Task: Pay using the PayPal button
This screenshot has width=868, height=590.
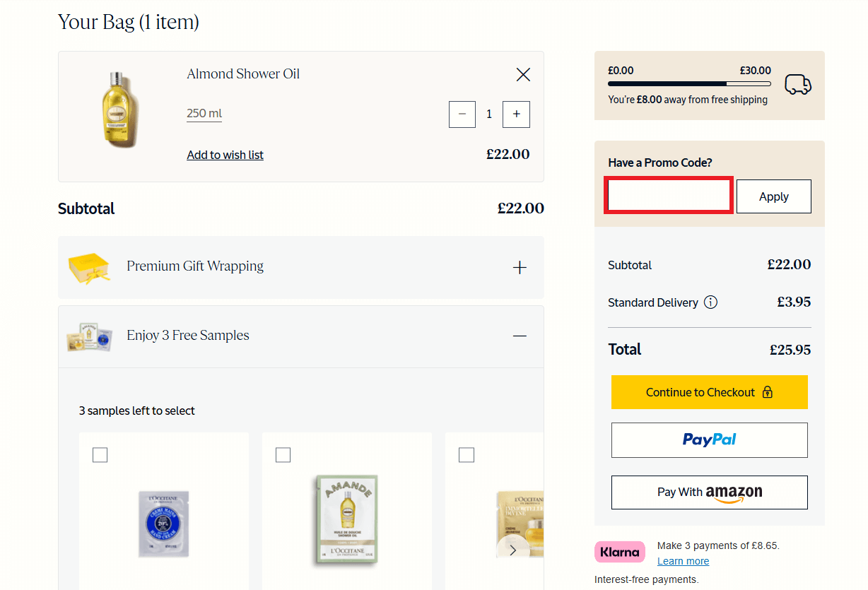Action: click(710, 440)
